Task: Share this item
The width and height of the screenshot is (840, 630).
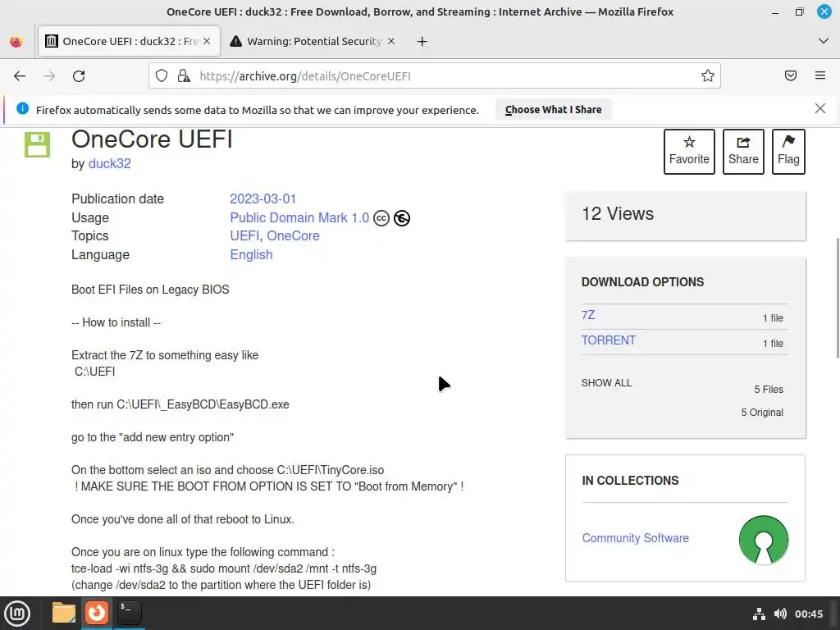Action: 743,152
